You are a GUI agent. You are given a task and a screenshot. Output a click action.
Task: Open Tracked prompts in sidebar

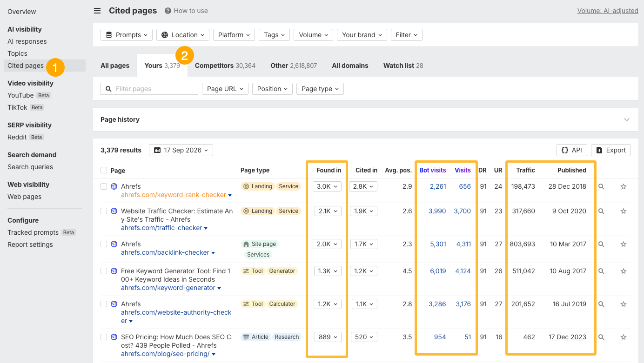point(33,232)
